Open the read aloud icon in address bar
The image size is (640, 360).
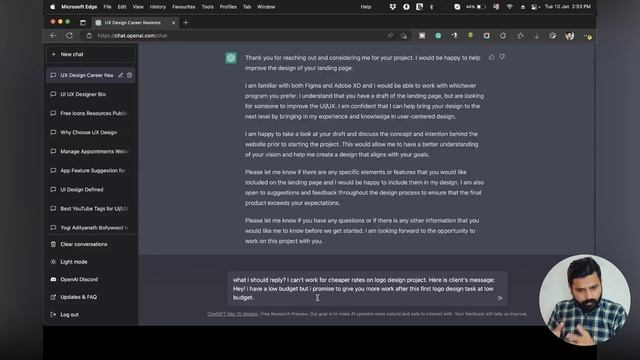(x=390, y=36)
